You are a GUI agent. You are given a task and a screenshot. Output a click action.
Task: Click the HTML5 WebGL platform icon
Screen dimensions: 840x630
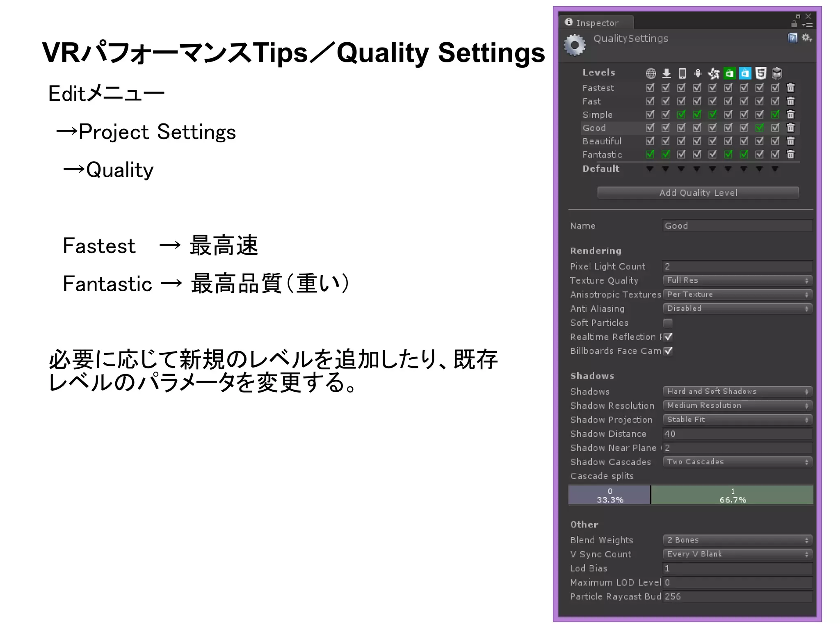point(760,73)
